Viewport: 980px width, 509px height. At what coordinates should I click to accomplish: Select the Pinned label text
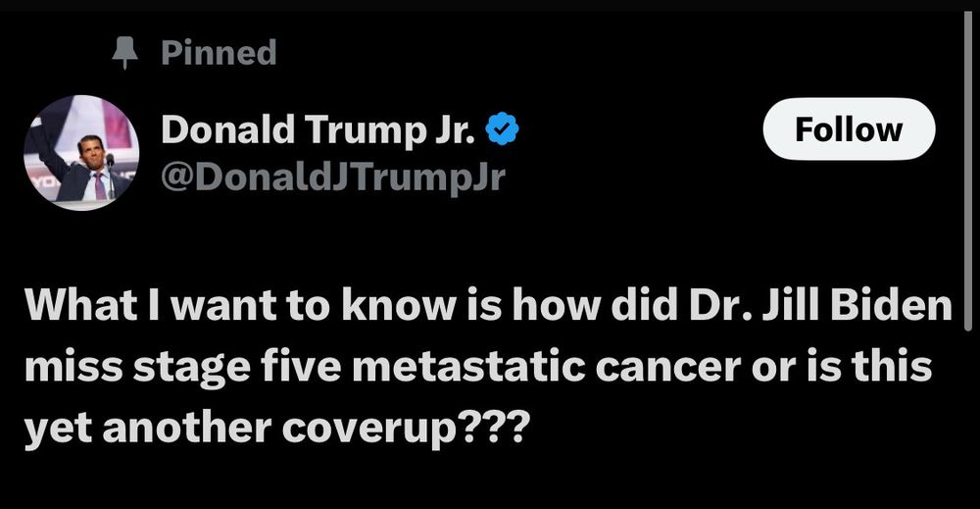click(x=219, y=53)
